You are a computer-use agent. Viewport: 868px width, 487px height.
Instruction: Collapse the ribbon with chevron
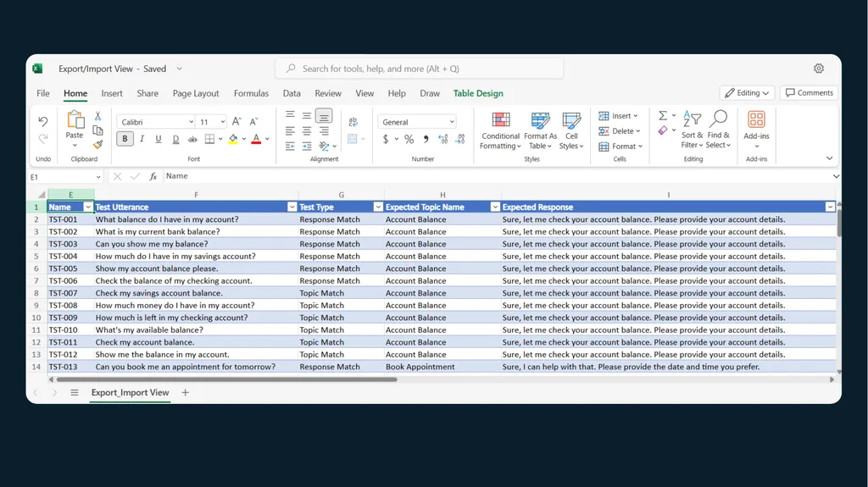click(x=829, y=158)
